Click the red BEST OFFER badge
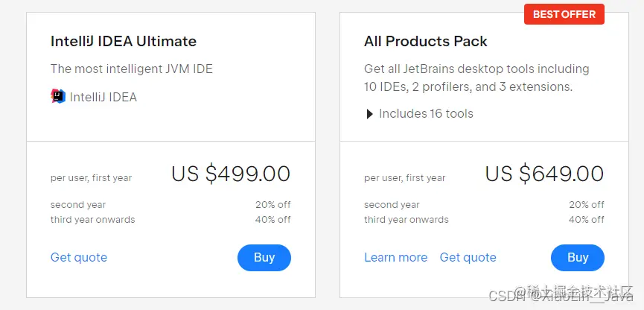This screenshot has height=310, width=644. [564, 14]
